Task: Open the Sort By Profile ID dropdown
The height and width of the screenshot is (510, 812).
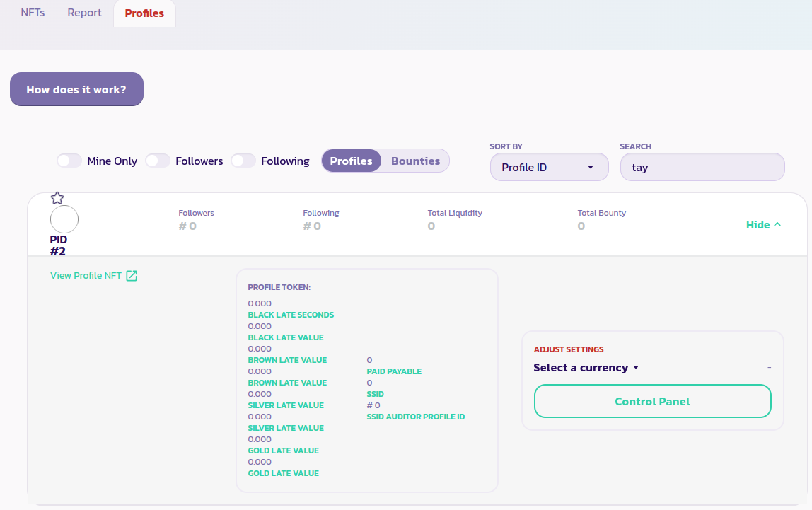Action: tap(549, 168)
